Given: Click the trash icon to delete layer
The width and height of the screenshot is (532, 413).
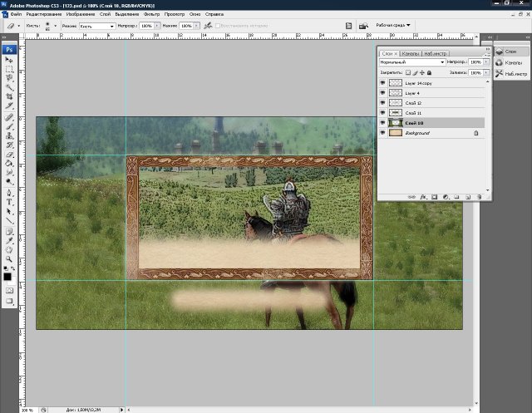Looking at the screenshot, I should click(x=480, y=197).
